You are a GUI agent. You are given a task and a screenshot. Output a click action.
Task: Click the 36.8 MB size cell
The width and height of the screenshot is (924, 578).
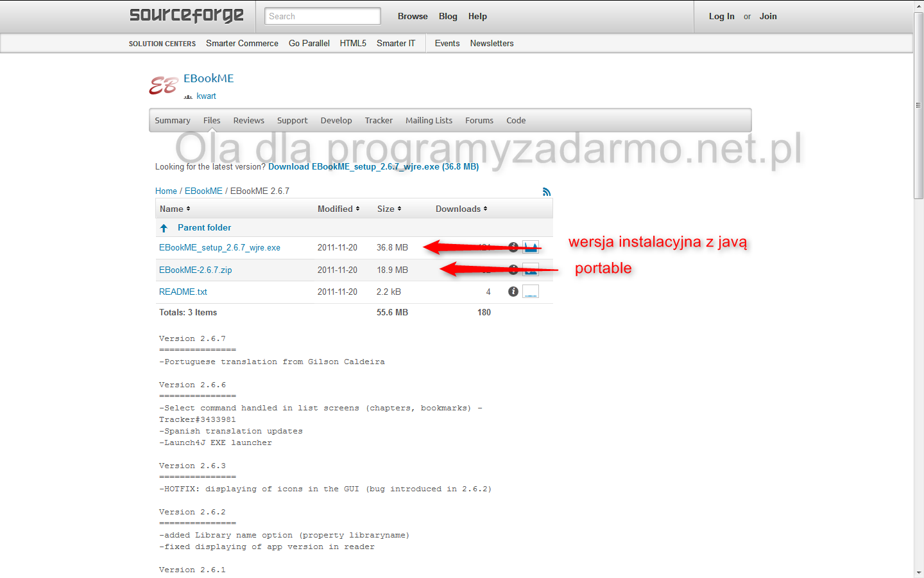pos(392,247)
